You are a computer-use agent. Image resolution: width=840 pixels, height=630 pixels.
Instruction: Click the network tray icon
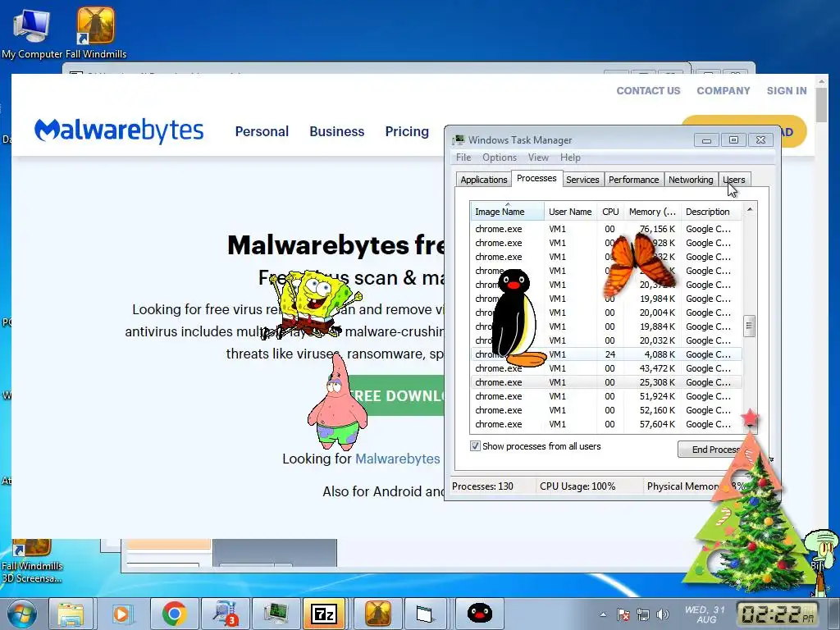click(643, 614)
